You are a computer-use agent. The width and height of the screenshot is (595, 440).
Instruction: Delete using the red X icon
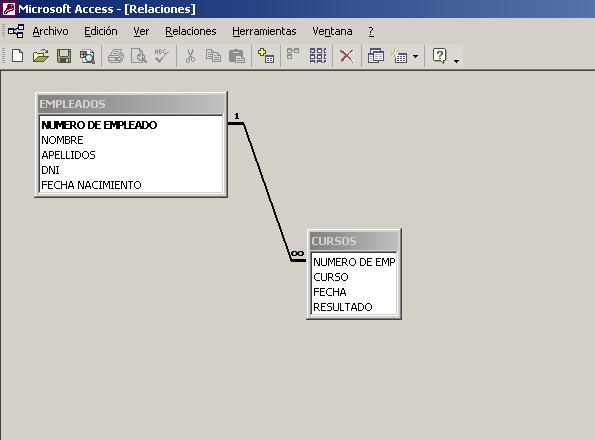[x=346, y=56]
